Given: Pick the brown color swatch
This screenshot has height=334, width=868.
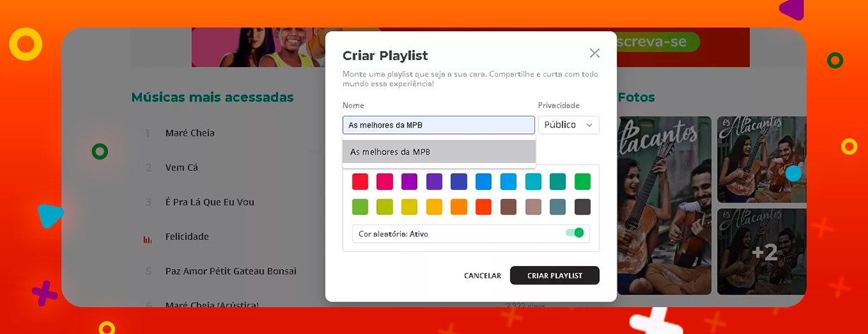Looking at the screenshot, I should tap(508, 207).
